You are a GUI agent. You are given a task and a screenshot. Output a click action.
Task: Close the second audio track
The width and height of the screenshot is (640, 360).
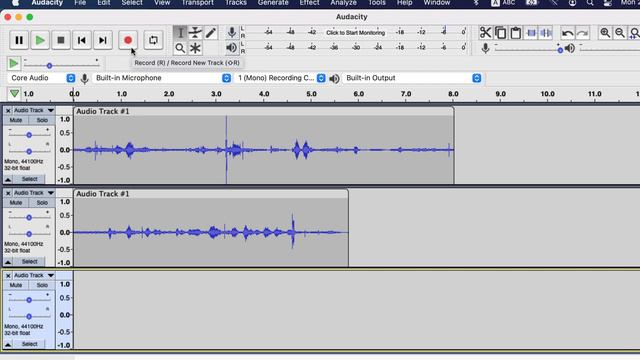click(8, 193)
